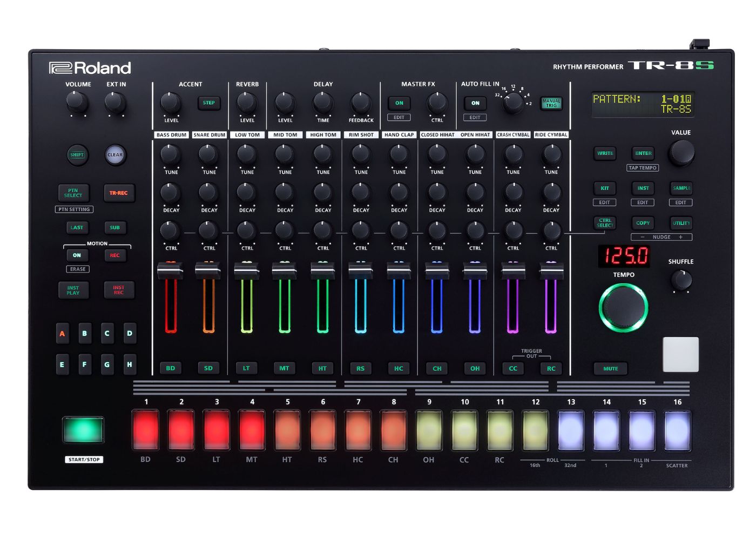Toggle the MUTE button
756x540 pixels.
[611, 369]
